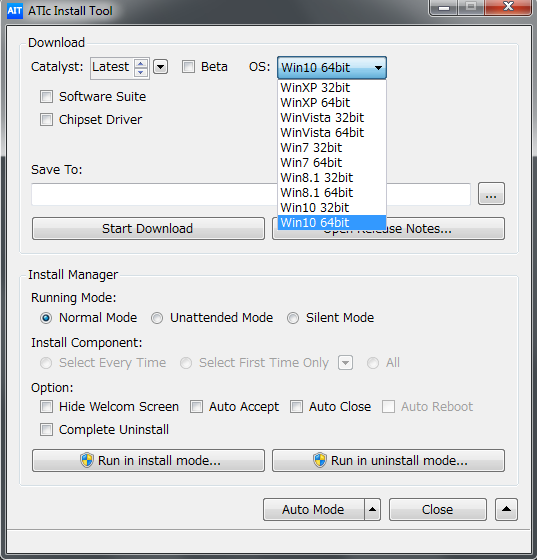537x560 pixels.
Task: Select Unattended Mode radio button
Action: point(157,318)
